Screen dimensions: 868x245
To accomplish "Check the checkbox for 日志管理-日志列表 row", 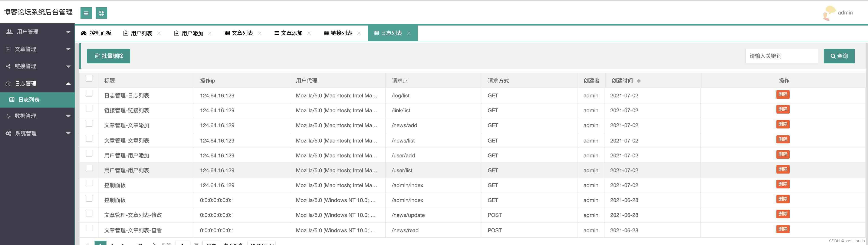I will (x=89, y=93).
